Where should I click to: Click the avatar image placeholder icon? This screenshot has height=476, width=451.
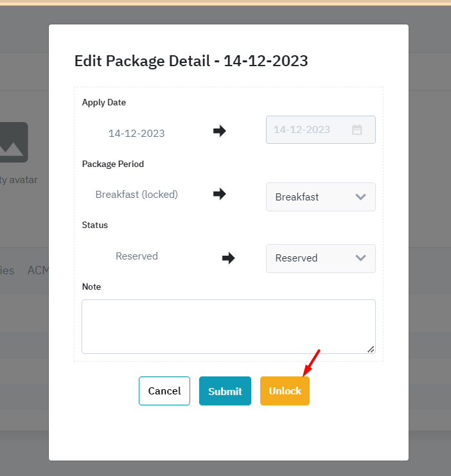pyautogui.click(x=14, y=142)
